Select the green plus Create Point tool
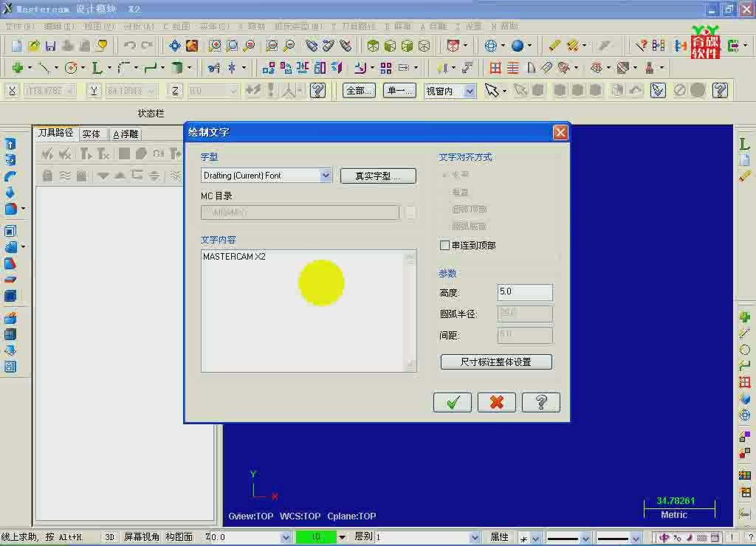This screenshot has width=756, height=546. (18, 68)
